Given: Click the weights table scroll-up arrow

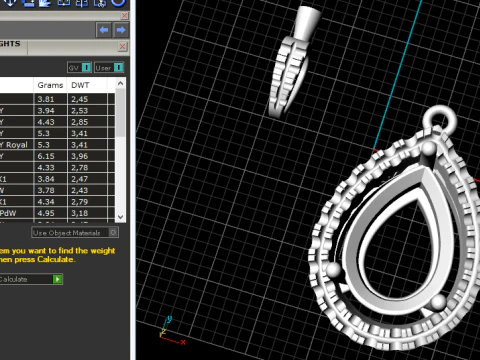Looking at the screenshot, I should tap(120, 83).
